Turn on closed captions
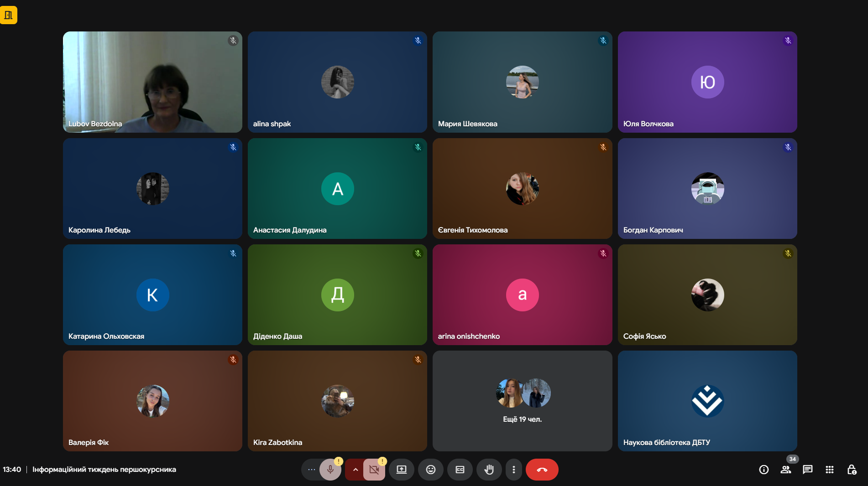The width and height of the screenshot is (868, 486). click(x=460, y=470)
